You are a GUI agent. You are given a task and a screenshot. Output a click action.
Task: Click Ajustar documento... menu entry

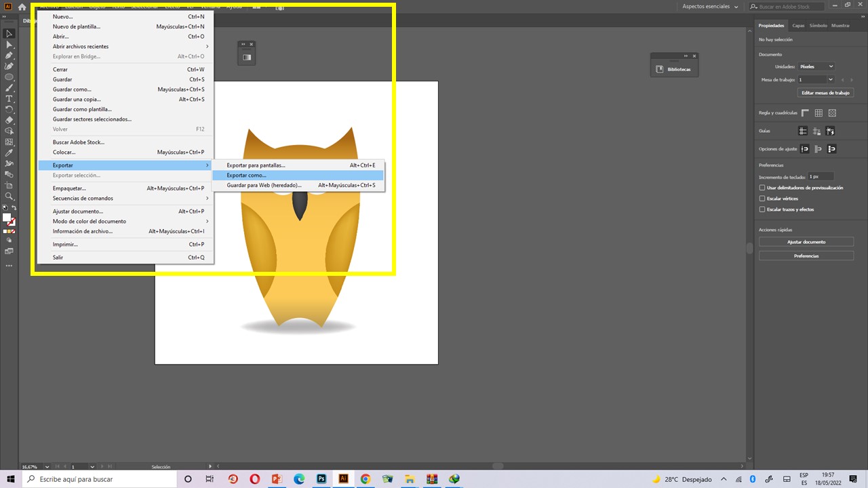click(125, 211)
